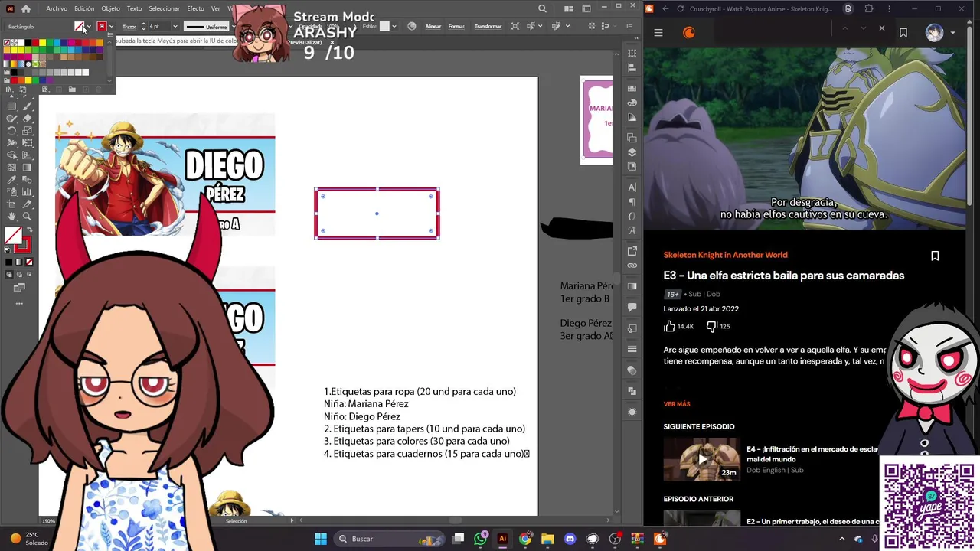980x551 pixels.
Task: Activate the red Stroke box in toolbar
Action: coord(23,245)
